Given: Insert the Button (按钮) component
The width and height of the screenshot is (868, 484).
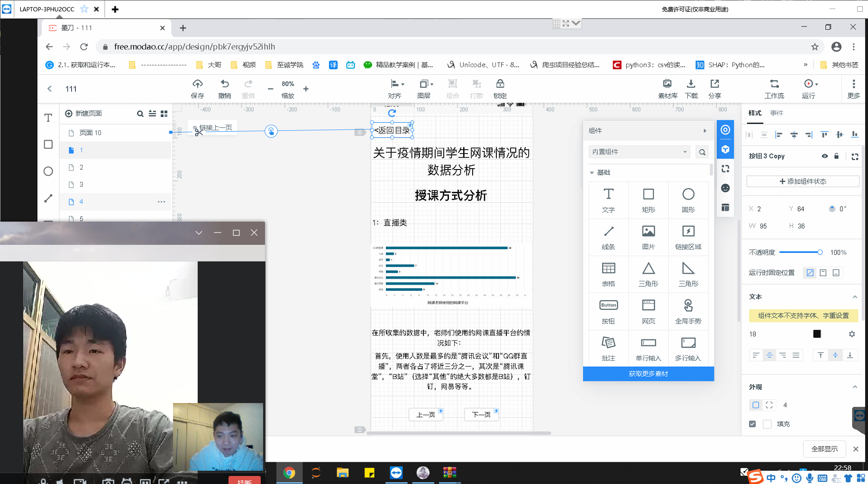Looking at the screenshot, I should pos(608,311).
